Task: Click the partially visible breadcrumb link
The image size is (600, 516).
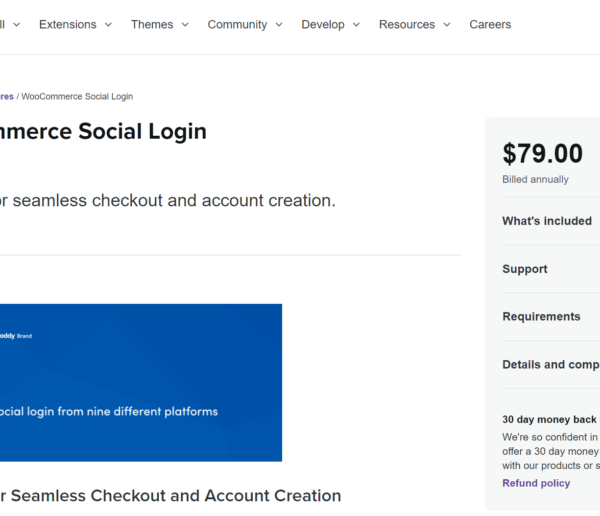Action: pos(7,96)
